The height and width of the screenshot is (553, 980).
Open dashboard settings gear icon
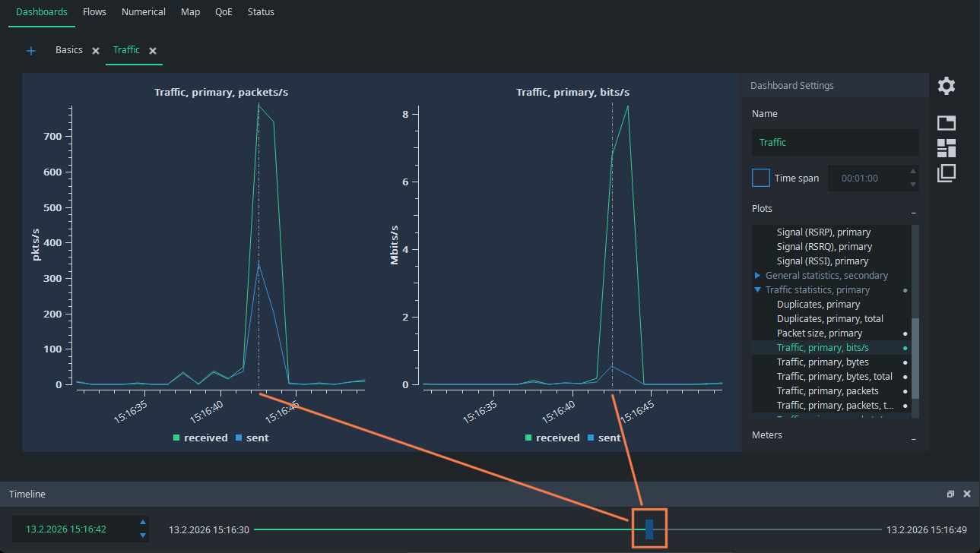[x=946, y=86]
